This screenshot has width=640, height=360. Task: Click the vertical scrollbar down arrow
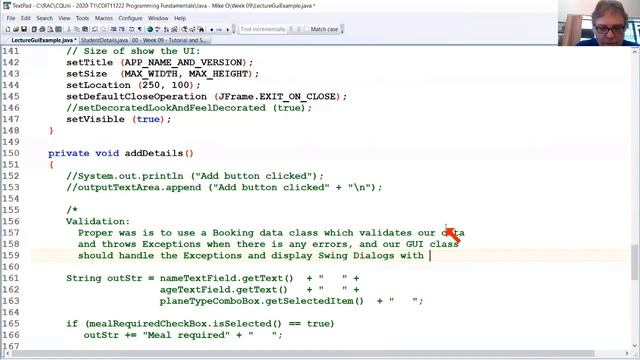pyautogui.click(x=635, y=345)
